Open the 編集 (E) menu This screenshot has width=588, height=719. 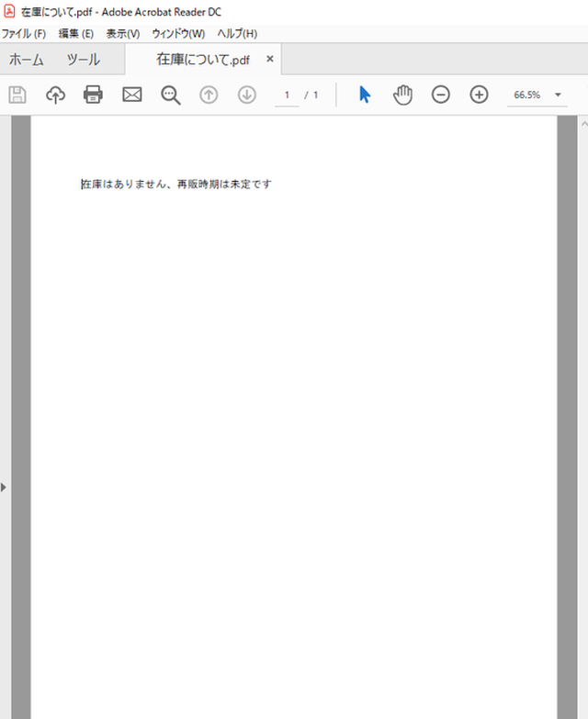(76, 33)
